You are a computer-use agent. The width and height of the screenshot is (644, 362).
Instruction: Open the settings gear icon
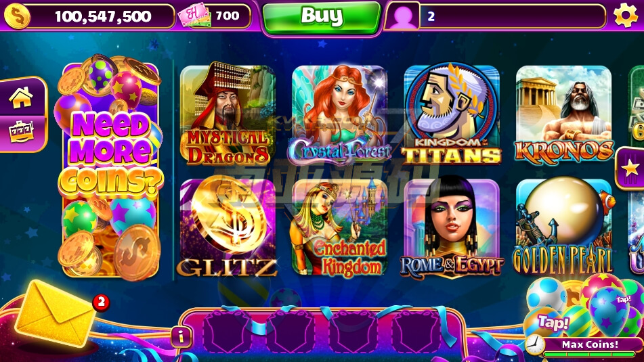pyautogui.click(x=625, y=16)
